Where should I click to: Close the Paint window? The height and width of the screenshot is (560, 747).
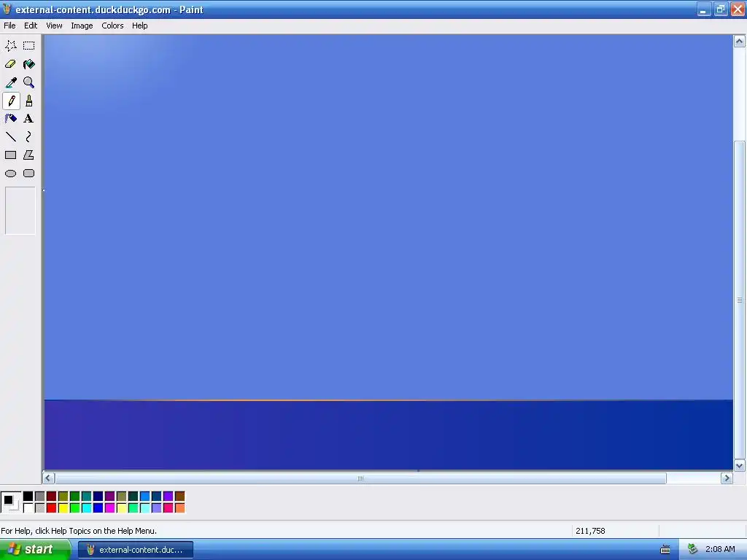738,9
